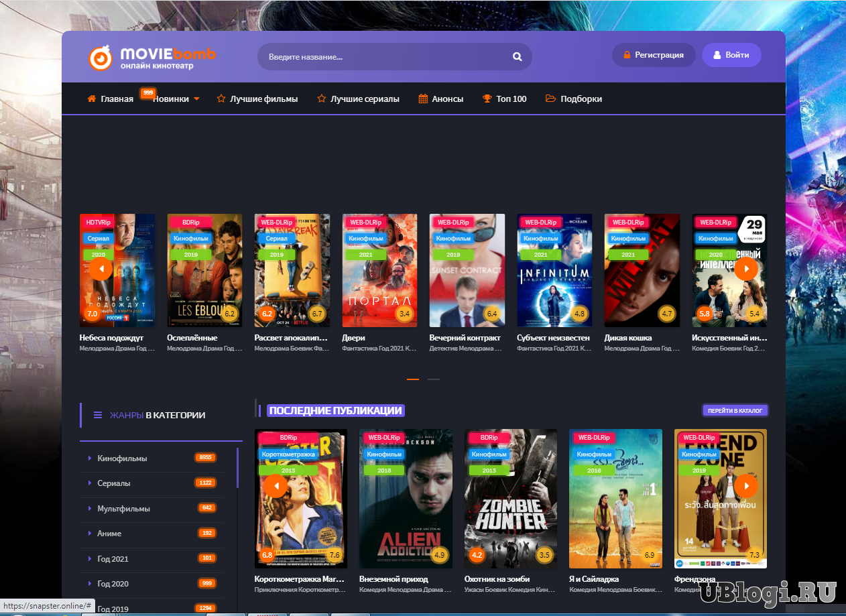This screenshot has height=616, width=846.
Task: Open the Новинки dropdown menu
Action: point(176,99)
